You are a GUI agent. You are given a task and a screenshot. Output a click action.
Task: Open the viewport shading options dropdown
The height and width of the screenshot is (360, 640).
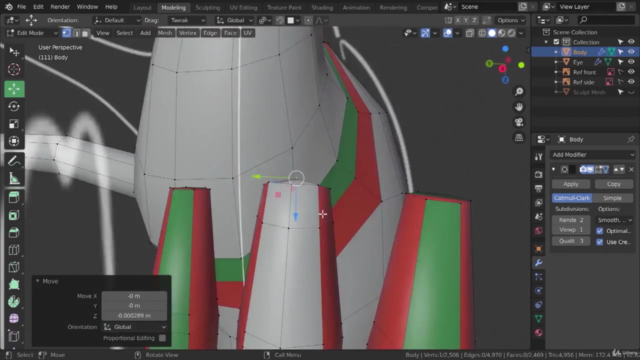(x=521, y=33)
